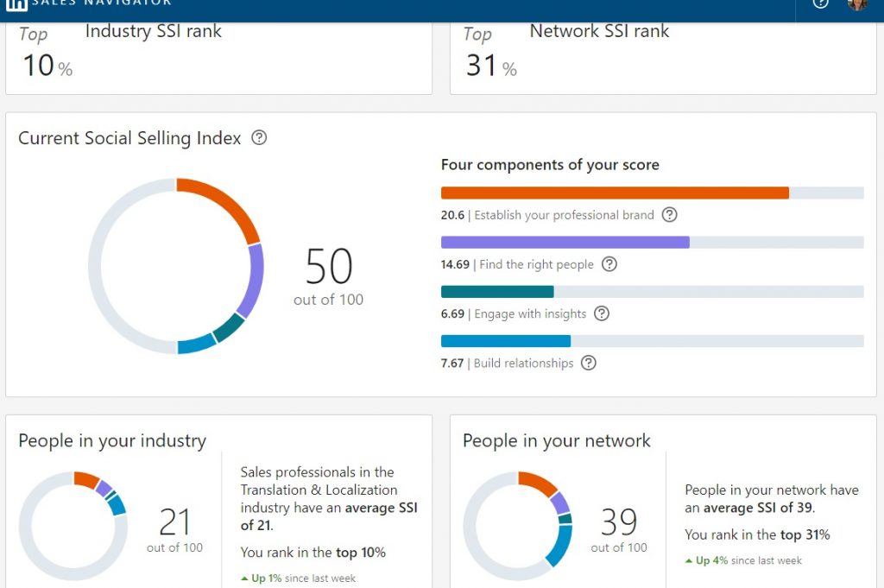Click the blue Build relationships bar
Viewport: 884px width, 588px height.
(506, 341)
